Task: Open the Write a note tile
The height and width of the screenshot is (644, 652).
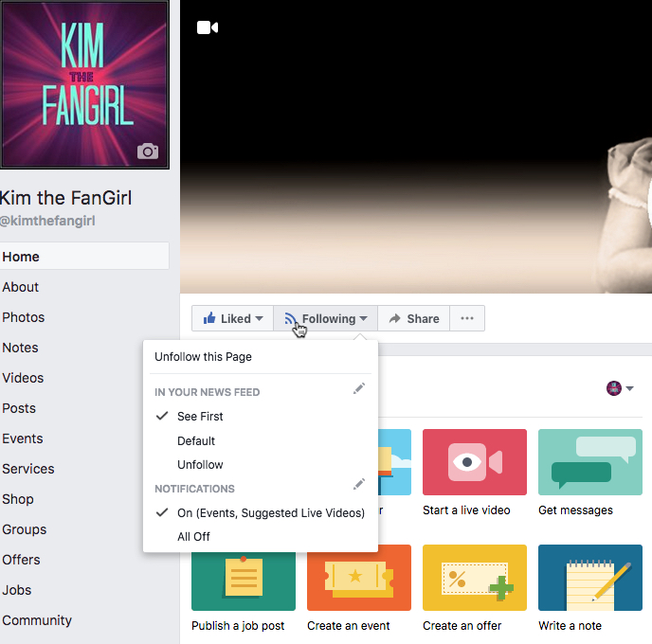Action: [x=590, y=588]
